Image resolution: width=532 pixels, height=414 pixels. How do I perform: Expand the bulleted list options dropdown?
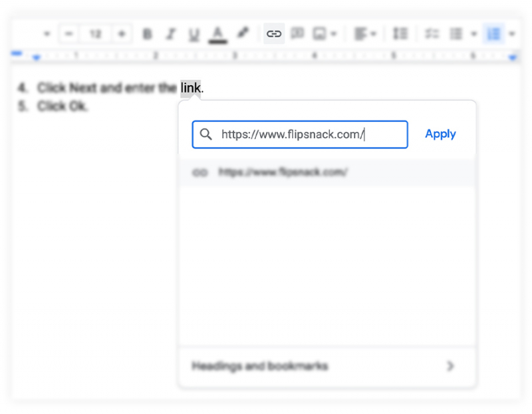pyautogui.click(x=474, y=34)
